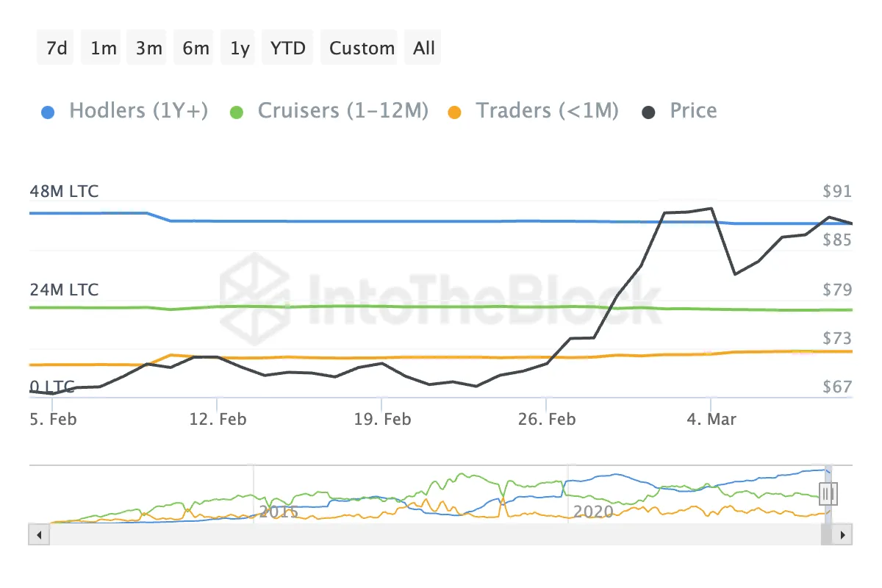
Task: Click the dark Price legend dot
Action: tap(649, 112)
